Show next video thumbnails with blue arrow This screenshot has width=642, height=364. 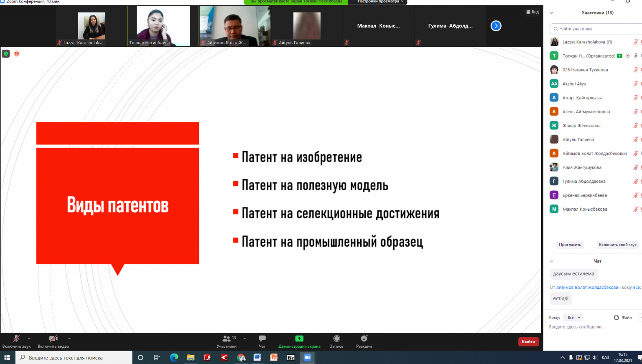click(496, 26)
